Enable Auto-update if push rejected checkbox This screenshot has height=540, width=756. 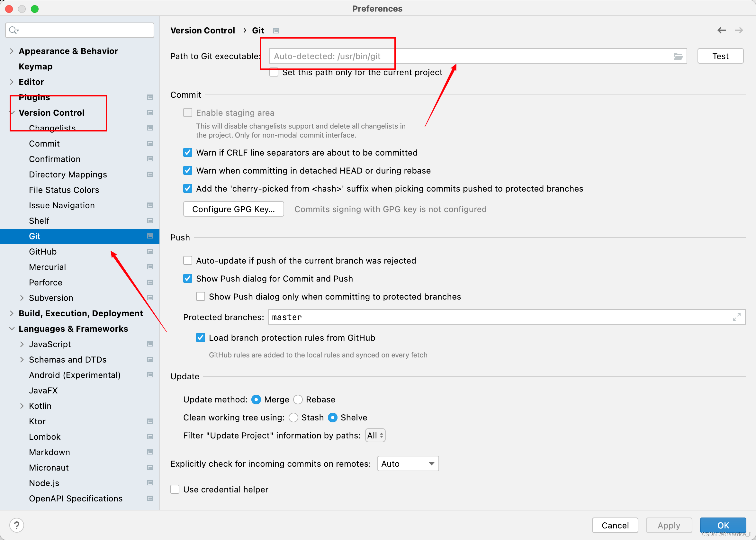(188, 260)
